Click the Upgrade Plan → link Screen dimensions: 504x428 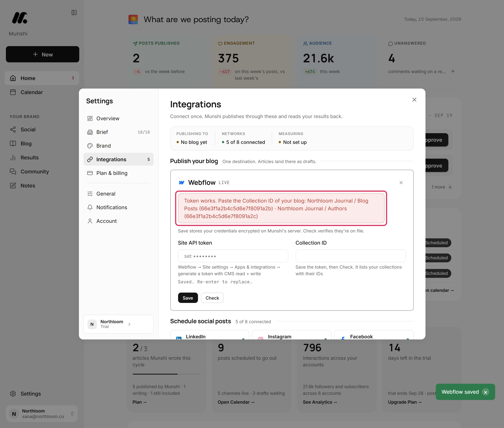[405, 402]
